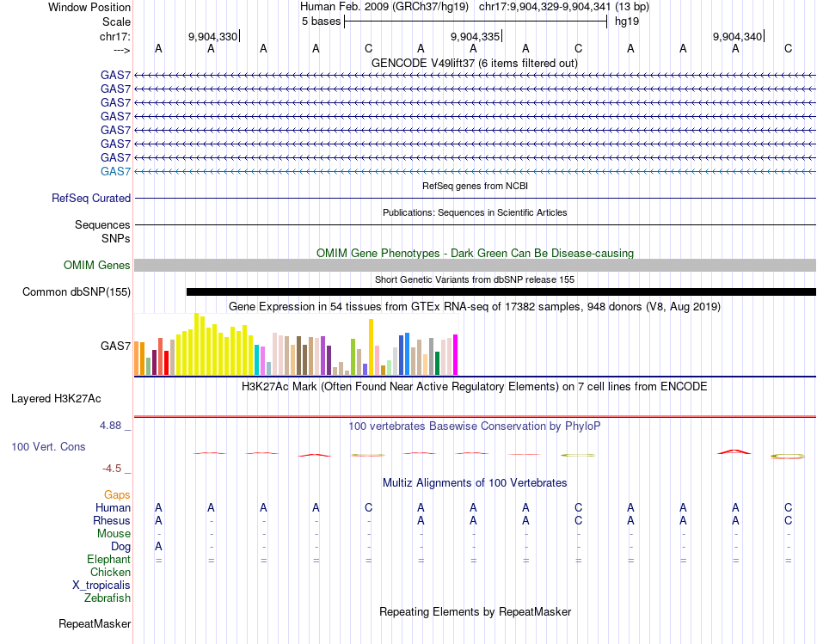This screenshot has height=644, width=817.
Task: Select the X_tropicalis alignment row label
Action: [101, 586]
